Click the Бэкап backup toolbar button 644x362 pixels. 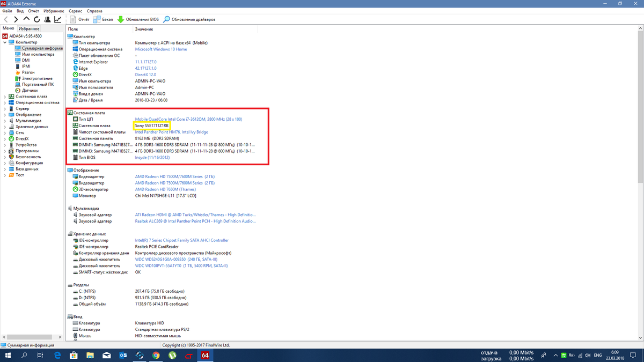(103, 19)
